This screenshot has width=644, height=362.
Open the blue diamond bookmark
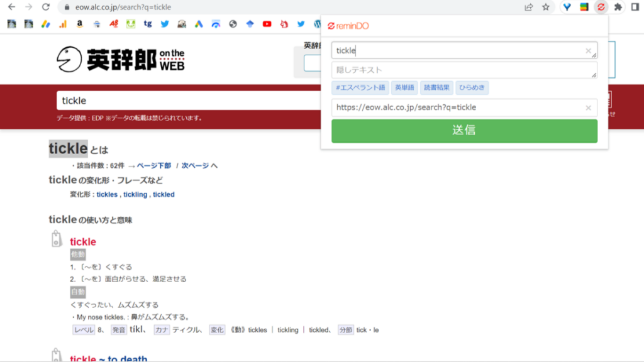tap(250, 25)
